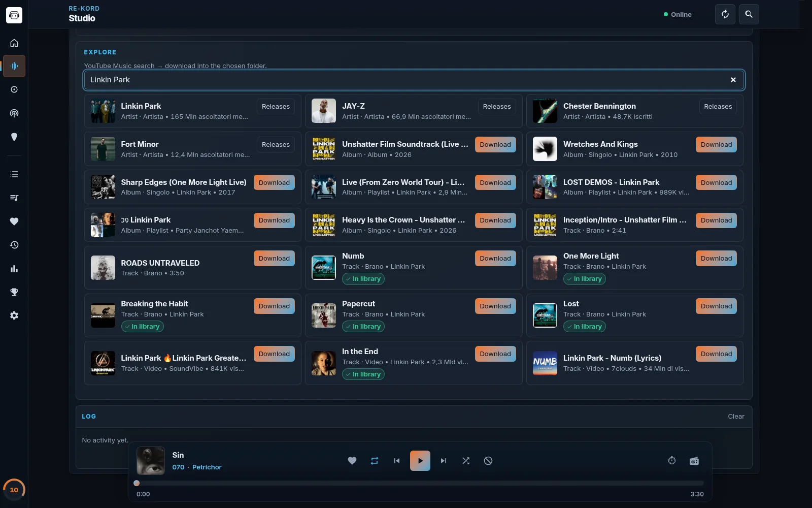
Task: Toggle shuffle in the player bar
Action: [x=466, y=461]
